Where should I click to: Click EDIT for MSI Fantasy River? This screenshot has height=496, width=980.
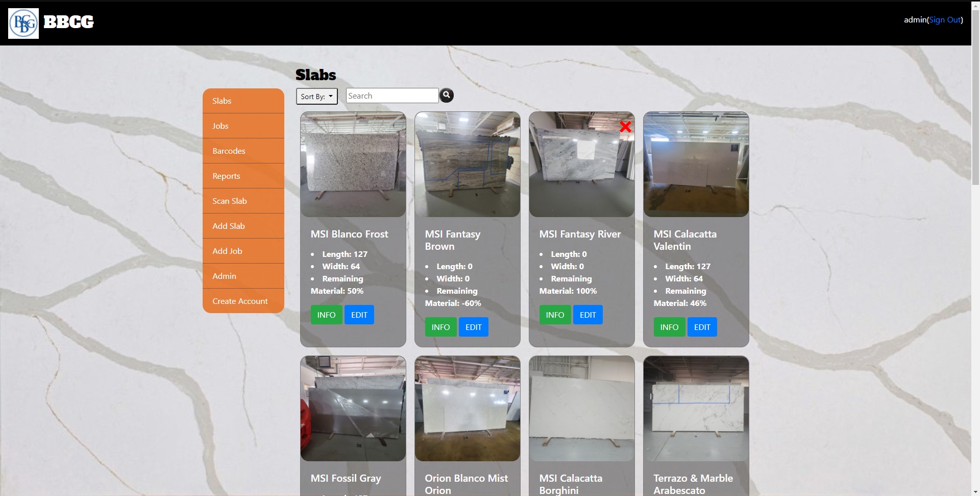point(588,315)
